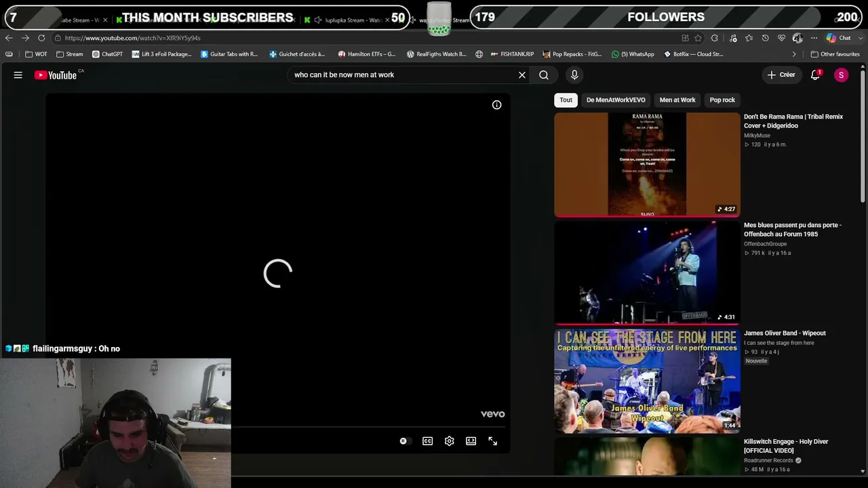Viewport: 868px width, 488px height.
Task: Select the Men at Work chip
Action: 677,100
